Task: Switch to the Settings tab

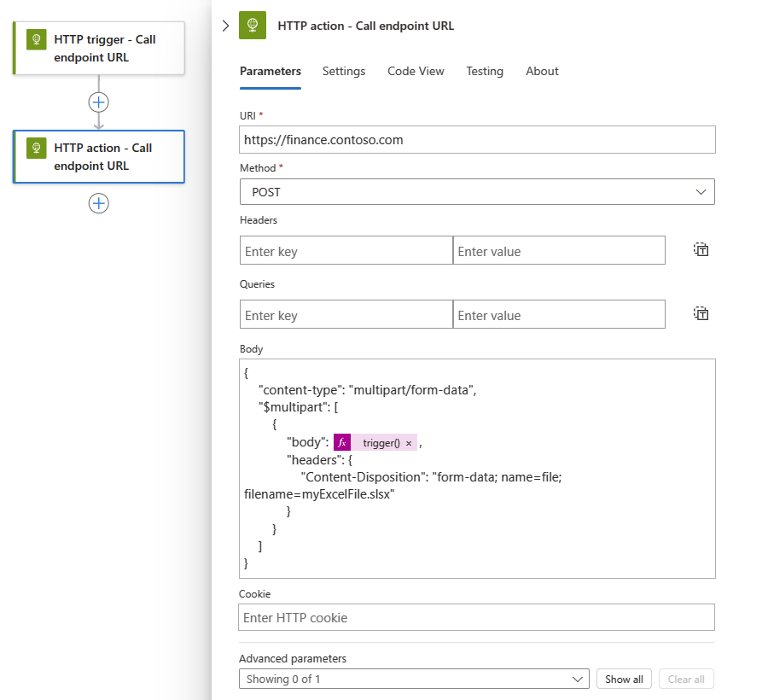Action: tap(344, 72)
